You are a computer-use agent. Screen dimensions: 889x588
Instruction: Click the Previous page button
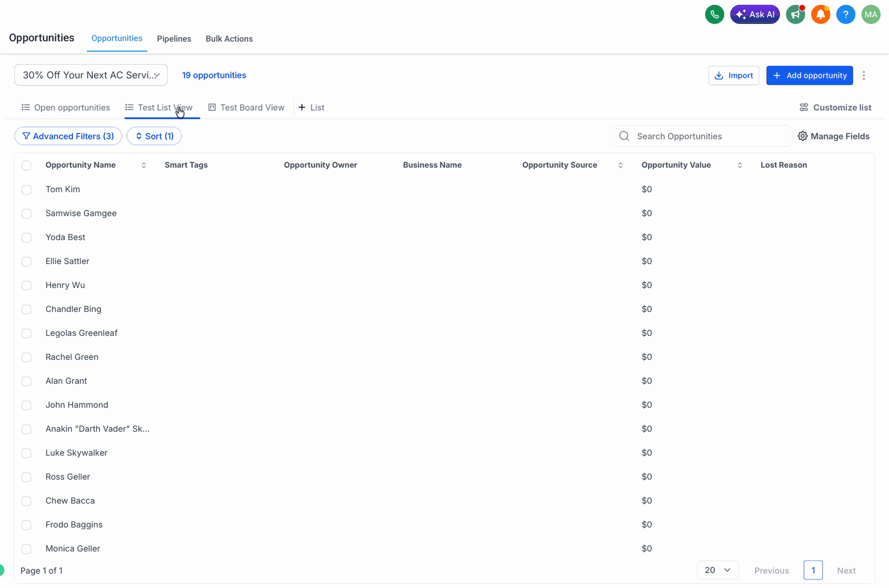(x=772, y=571)
